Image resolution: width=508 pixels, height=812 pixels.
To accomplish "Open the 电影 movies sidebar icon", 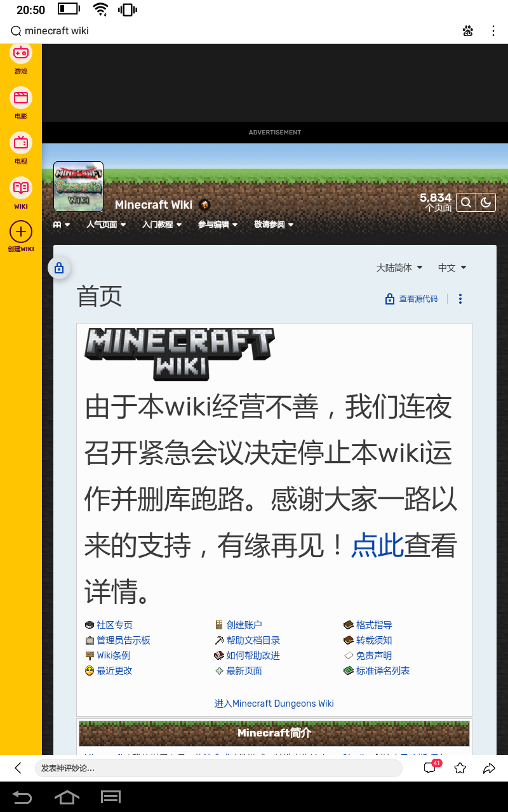I will [21, 98].
